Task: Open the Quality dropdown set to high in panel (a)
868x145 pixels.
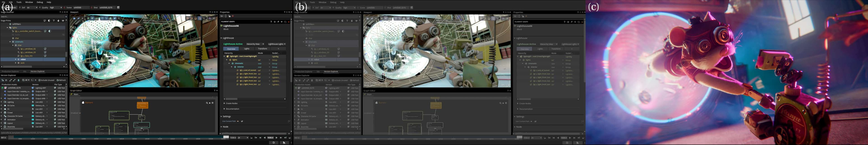Action: [56, 7]
